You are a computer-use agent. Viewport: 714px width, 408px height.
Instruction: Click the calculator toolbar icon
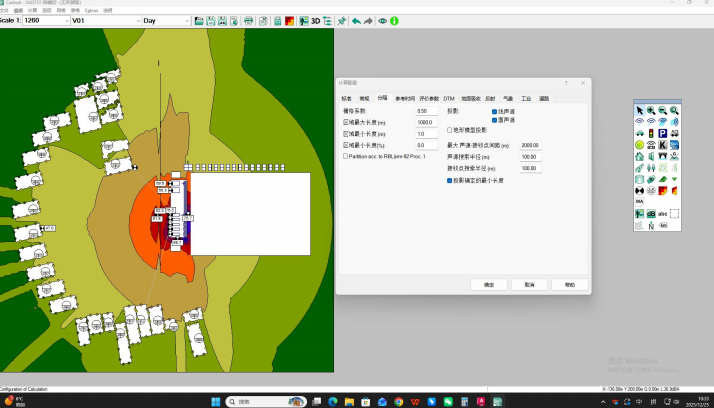click(x=277, y=21)
